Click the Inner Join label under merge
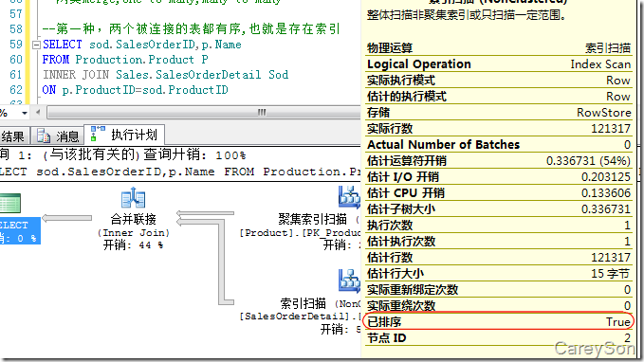Viewport: 644px width, 362px height. click(134, 233)
